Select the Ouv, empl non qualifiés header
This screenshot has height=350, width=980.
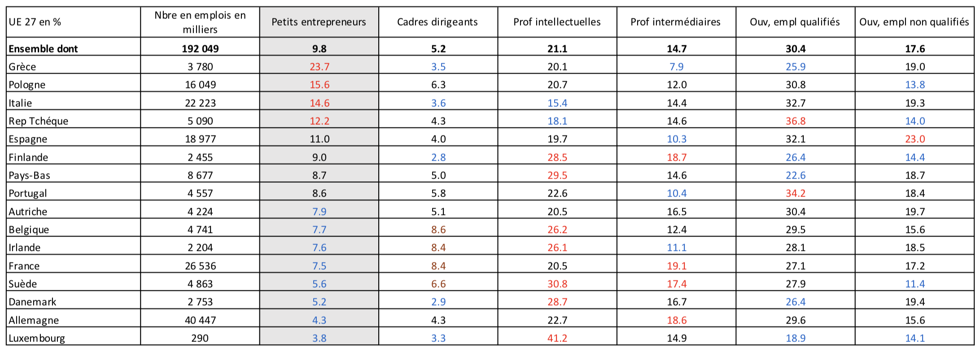(x=914, y=22)
